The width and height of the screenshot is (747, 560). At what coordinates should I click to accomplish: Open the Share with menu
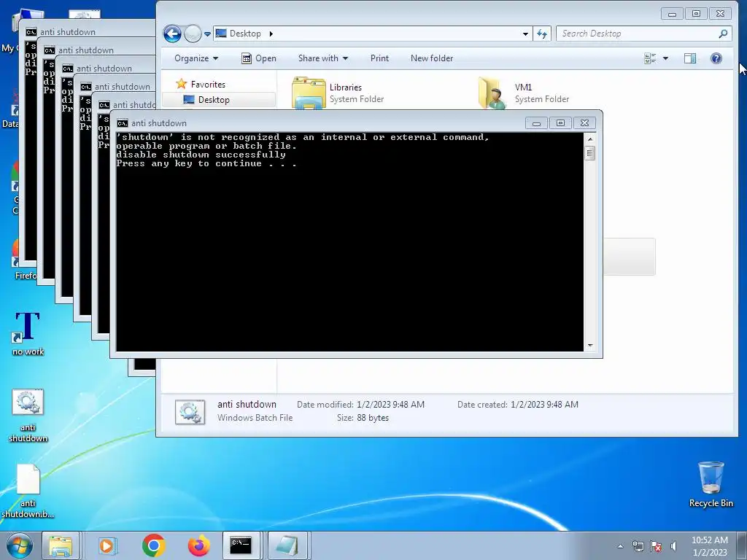(x=322, y=58)
